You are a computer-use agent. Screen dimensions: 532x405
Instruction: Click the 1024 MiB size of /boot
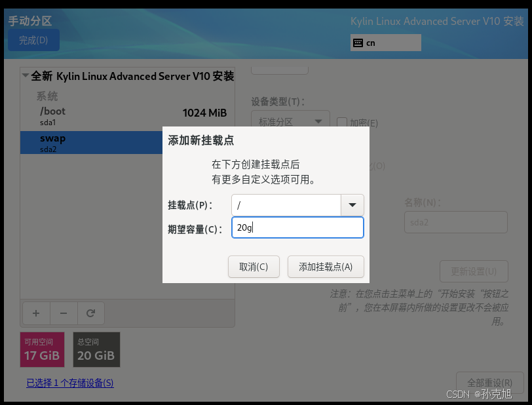tap(204, 113)
